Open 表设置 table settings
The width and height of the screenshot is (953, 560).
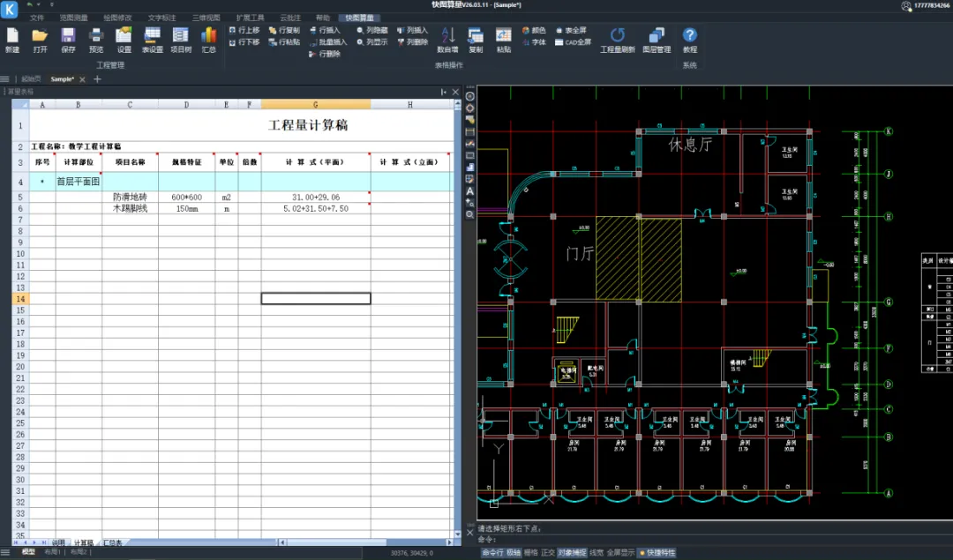click(152, 40)
